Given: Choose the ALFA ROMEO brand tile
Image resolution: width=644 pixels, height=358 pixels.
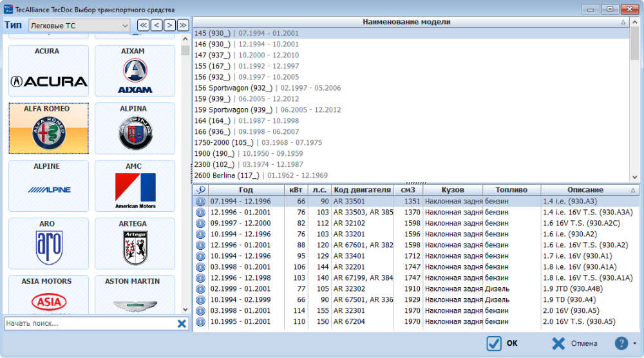Looking at the screenshot, I should tap(48, 129).
